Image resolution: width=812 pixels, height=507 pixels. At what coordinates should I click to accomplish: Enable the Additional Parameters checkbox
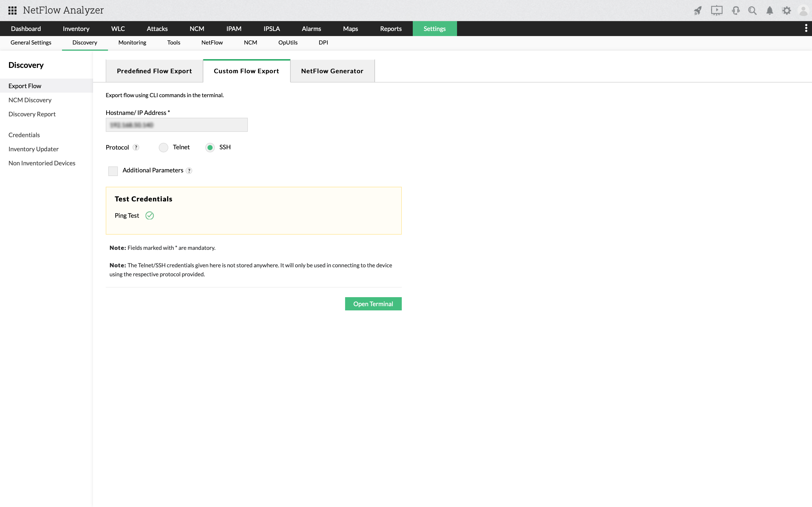[113, 171]
